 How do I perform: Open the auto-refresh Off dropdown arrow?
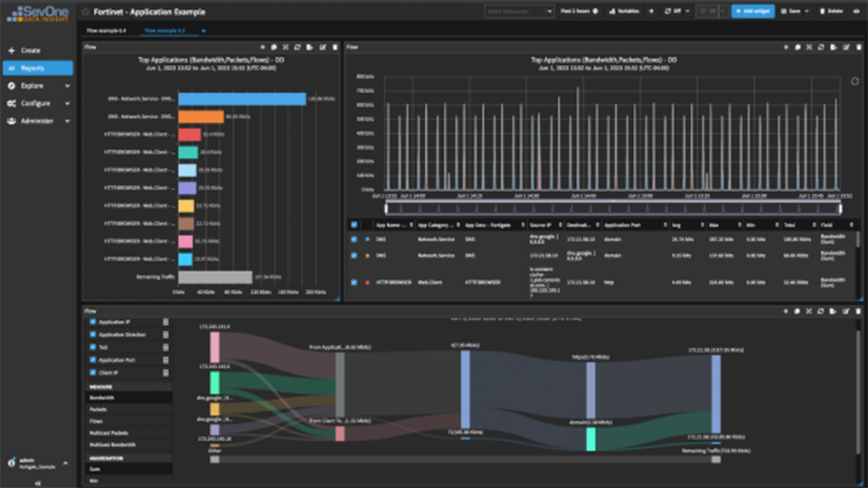pos(687,11)
